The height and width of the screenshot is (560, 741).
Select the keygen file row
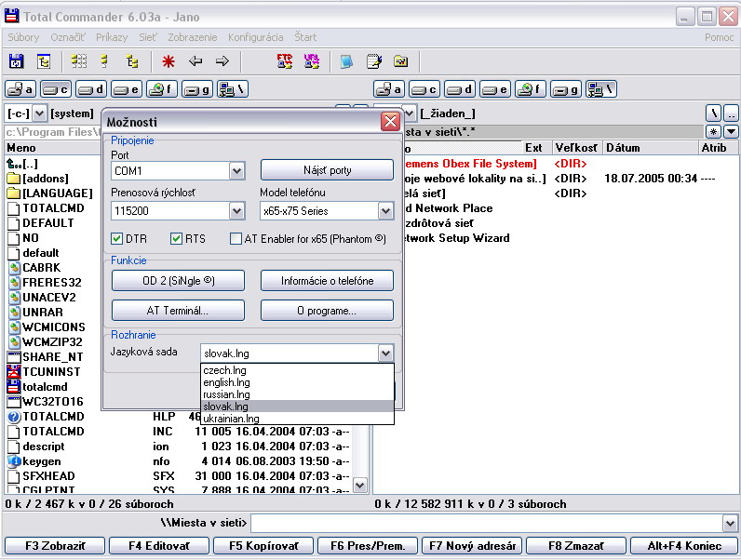coord(178,461)
